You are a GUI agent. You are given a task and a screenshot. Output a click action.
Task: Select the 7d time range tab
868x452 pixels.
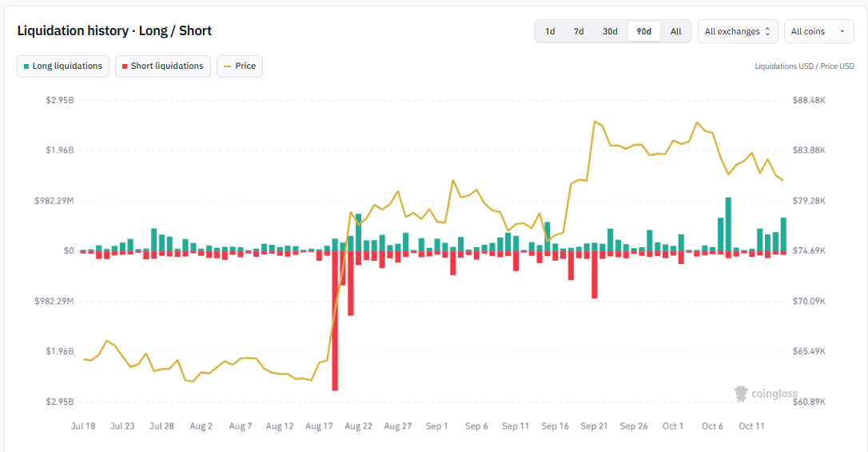pos(579,31)
